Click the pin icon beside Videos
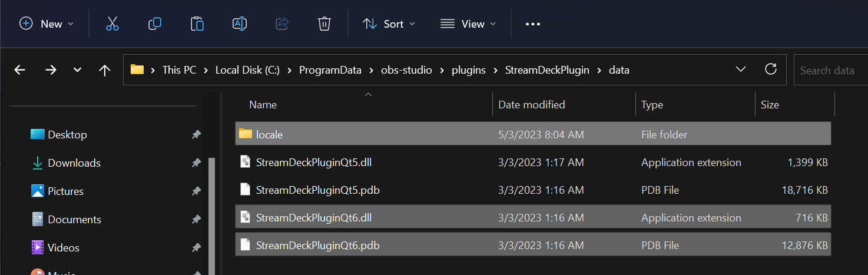The image size is (868, 275). (196, 248)
